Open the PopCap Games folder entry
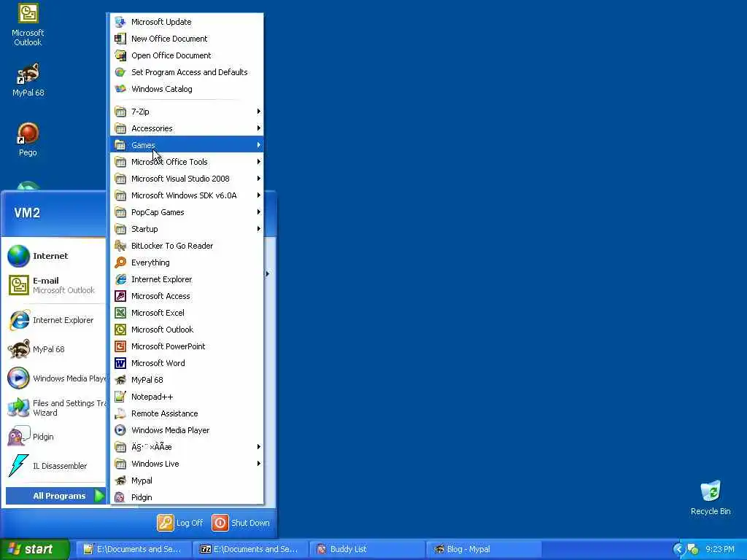 point(187,212)
